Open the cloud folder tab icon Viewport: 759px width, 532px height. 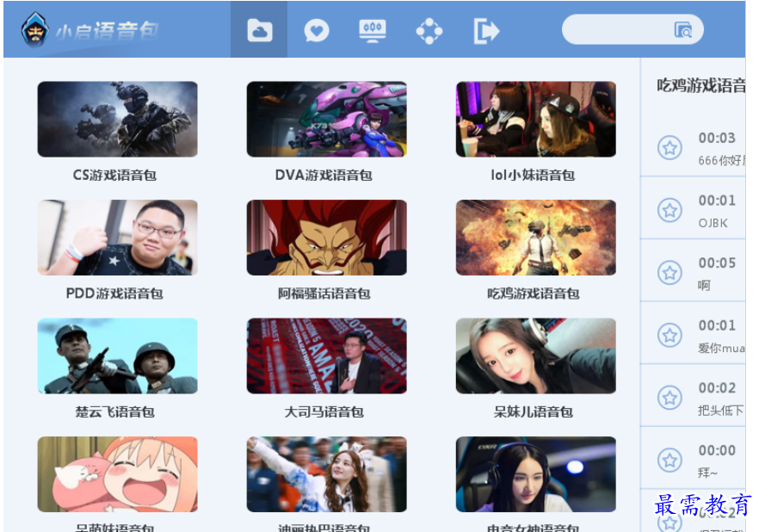tap(260, 30)
